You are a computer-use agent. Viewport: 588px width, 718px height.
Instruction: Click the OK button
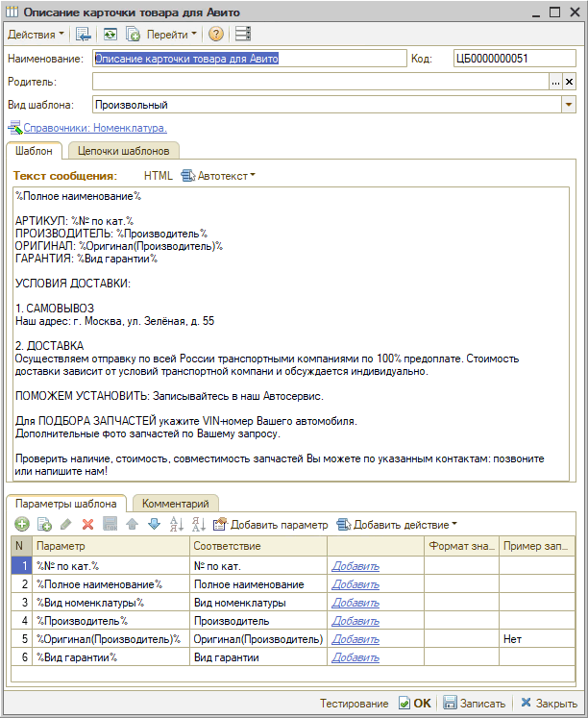(415, 704)
